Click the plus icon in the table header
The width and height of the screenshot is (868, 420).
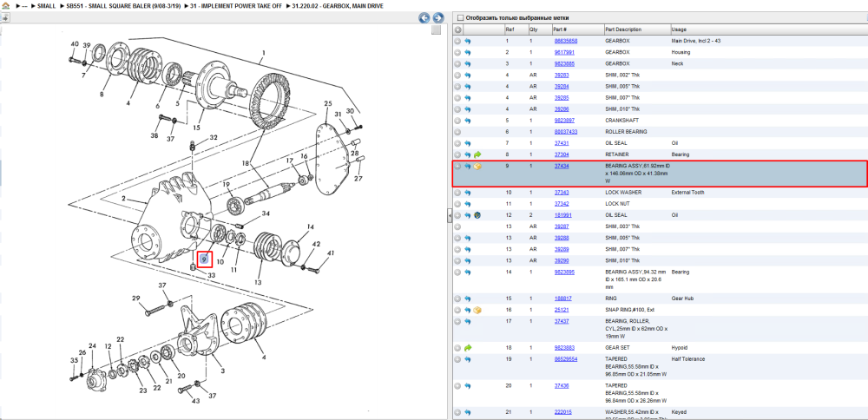tap(457, 30)
